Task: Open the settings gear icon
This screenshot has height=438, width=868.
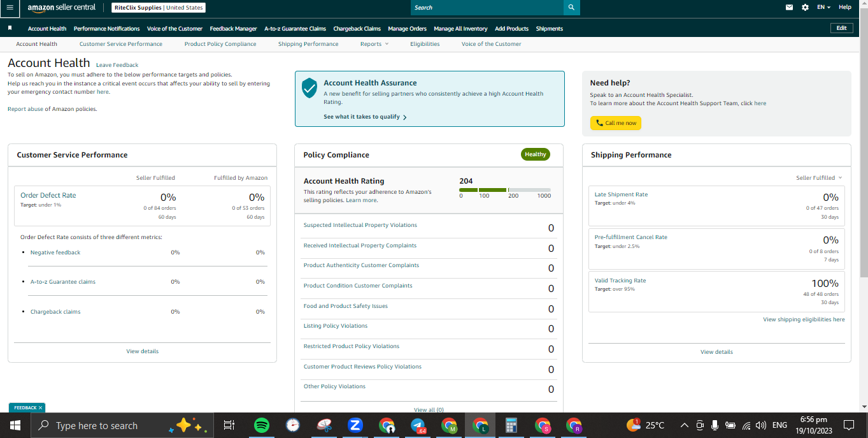Action: 805,8
